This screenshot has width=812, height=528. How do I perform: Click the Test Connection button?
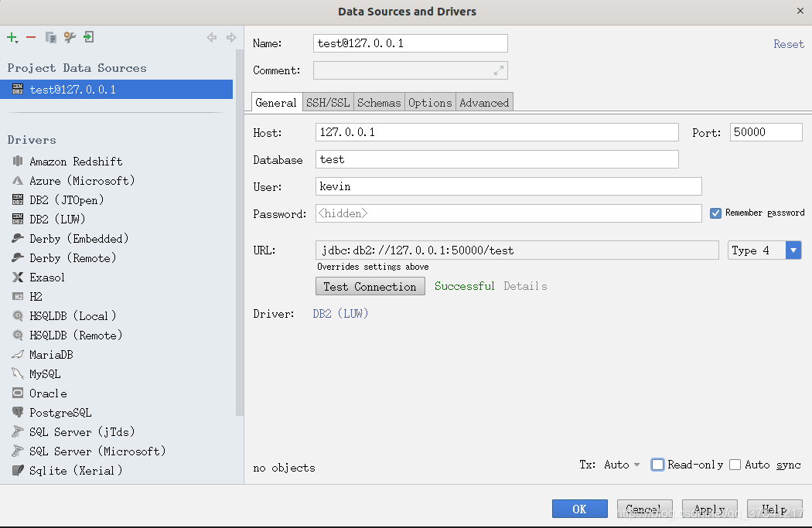pyautogui.click(x=370, y=286)
